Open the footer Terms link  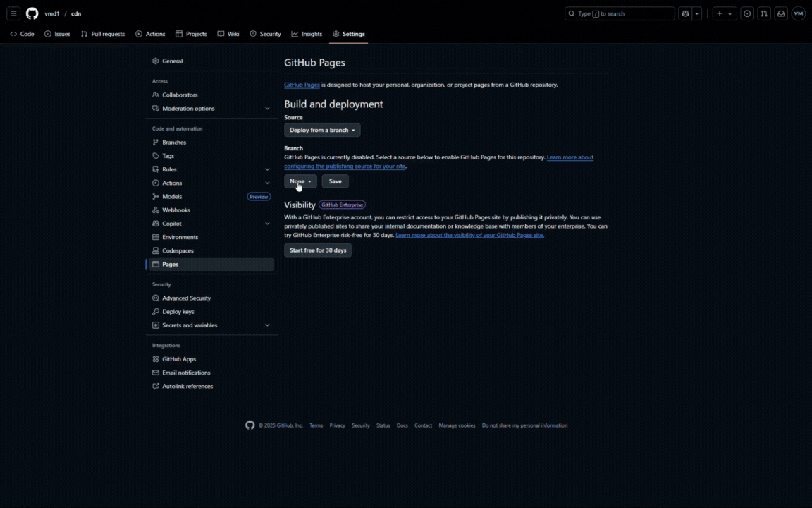pos(316,425)
